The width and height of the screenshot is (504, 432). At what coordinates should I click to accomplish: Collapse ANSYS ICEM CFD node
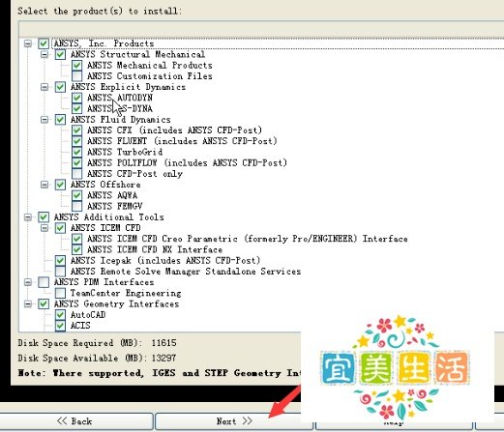44,228
